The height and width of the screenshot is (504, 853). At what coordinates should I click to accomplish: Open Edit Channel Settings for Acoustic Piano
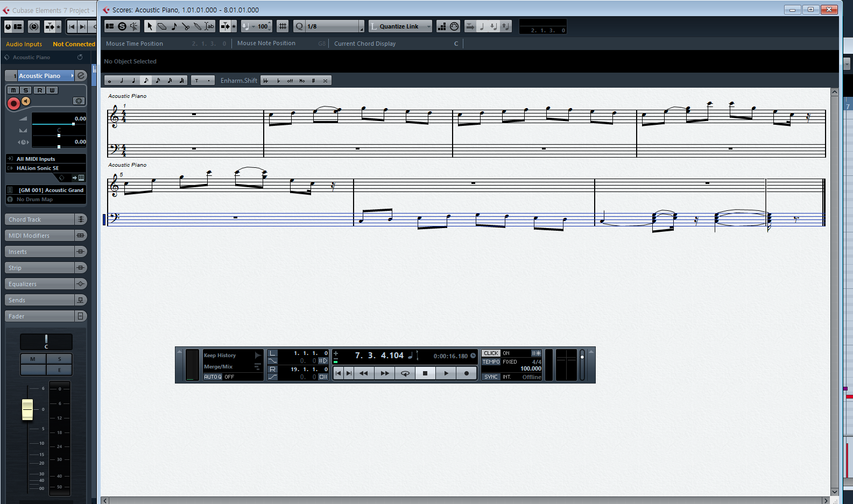point(81,76)
